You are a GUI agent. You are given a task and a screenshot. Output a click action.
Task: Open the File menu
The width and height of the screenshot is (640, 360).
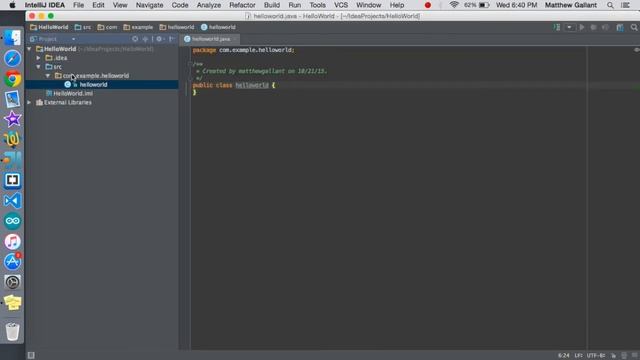[78, 5]
